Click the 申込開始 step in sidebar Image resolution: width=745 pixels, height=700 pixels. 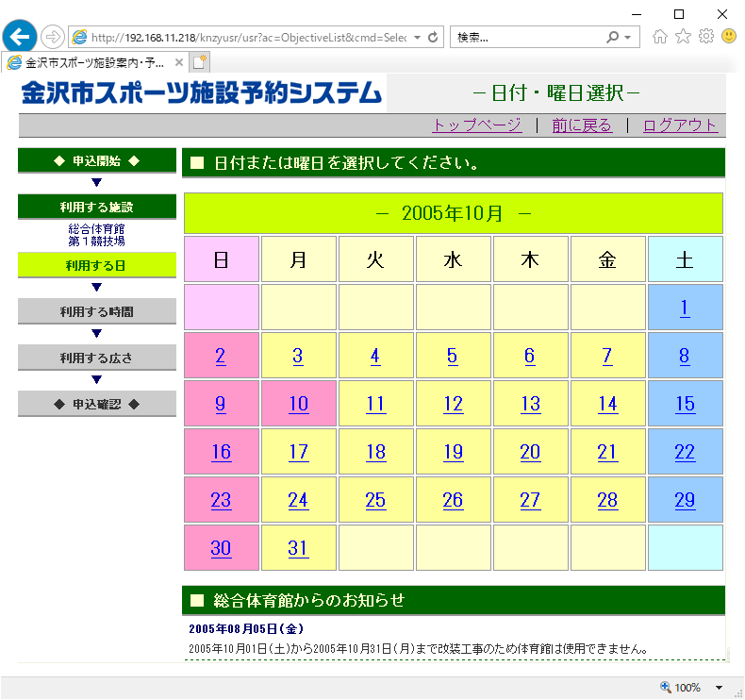pos(97,160)
